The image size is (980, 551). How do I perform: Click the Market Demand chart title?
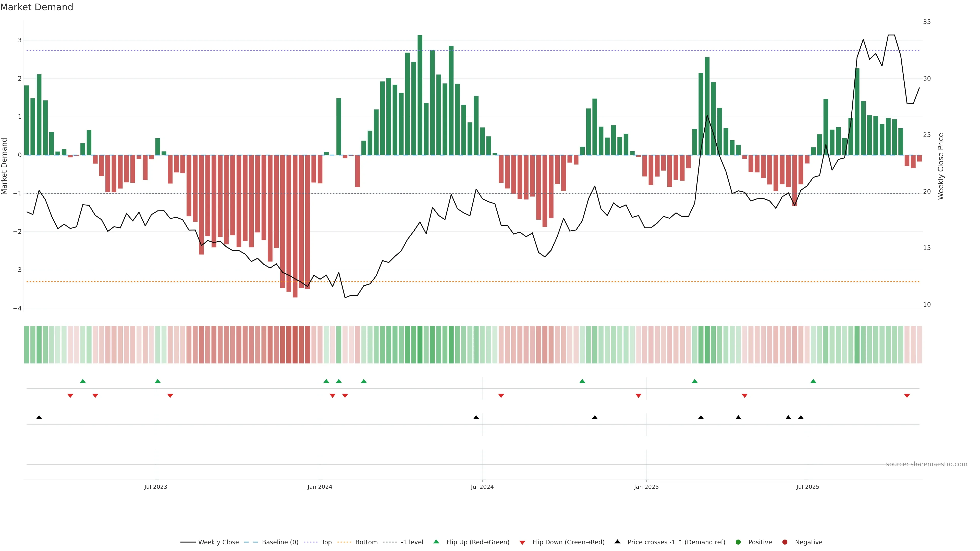coord(36,7)
